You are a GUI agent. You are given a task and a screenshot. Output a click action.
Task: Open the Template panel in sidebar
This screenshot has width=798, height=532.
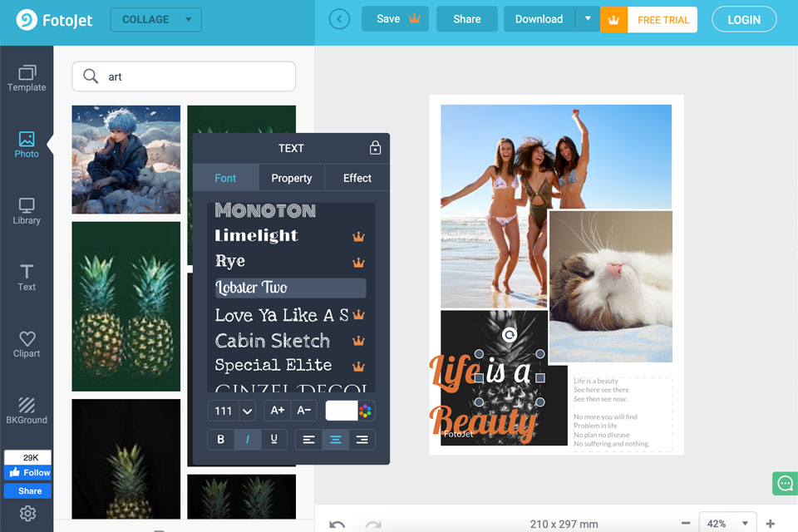(x=27, y=78)
